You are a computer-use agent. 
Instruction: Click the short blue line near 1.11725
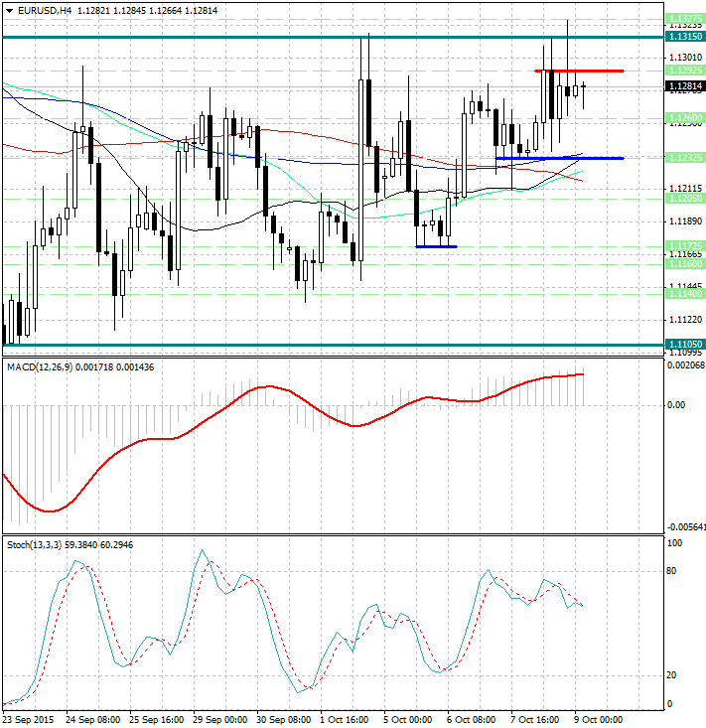pos(436,246)
